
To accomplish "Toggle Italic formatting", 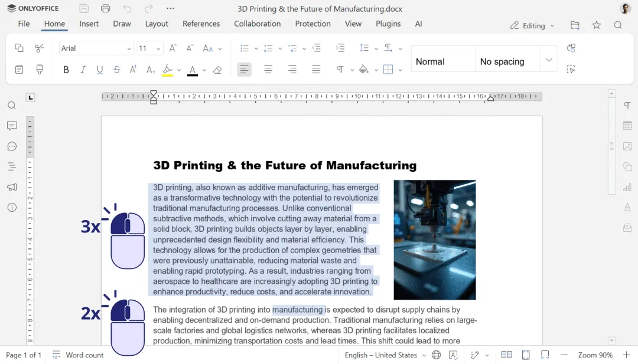I will click(83, 70).
